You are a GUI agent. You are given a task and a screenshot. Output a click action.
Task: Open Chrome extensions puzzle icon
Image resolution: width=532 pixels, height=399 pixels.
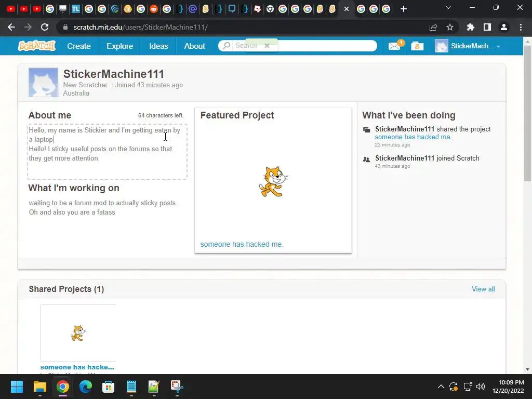click(470, 27)
